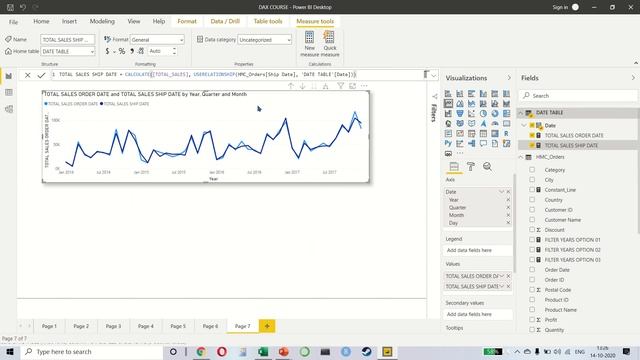Select Stacked bar chart visualization
The image size is (640, 360).
(448, 93)
